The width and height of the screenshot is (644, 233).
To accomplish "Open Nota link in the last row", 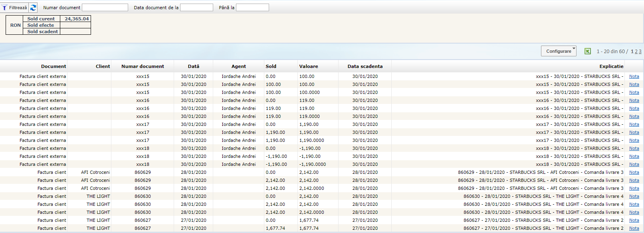I will coord(634,228).
